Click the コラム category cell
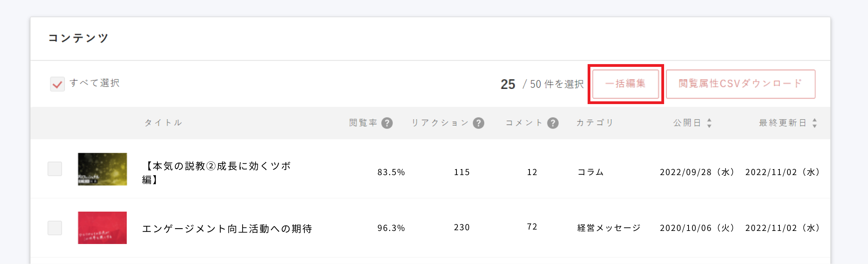 point(590,172)
